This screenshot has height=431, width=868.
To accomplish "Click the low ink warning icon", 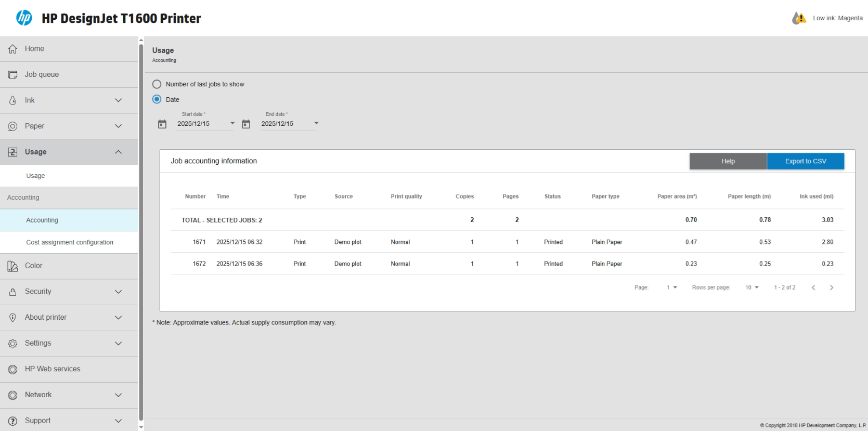I will pyautogui.click(x=799, y=18).
